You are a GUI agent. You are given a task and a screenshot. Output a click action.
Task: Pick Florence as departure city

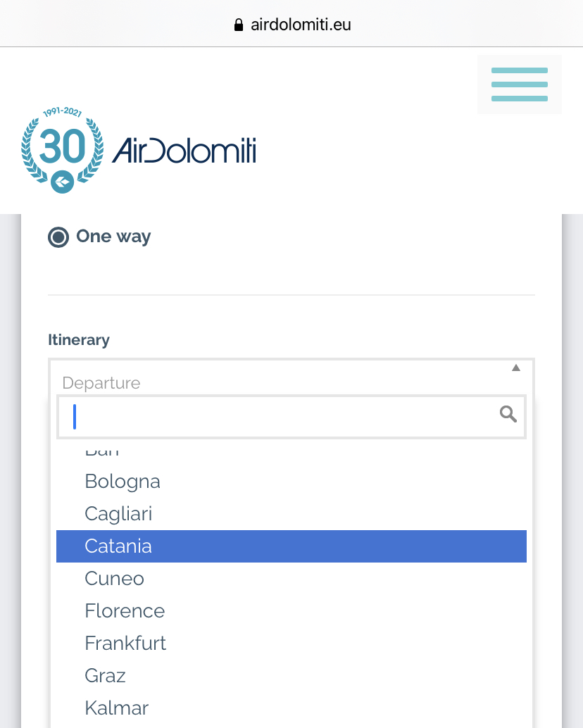(125, 611)
